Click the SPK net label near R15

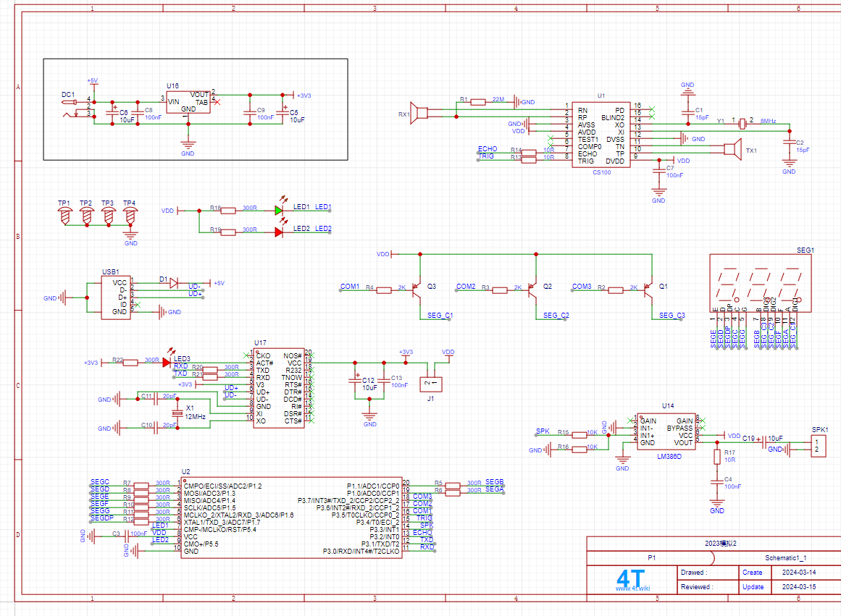coord(543,431)
